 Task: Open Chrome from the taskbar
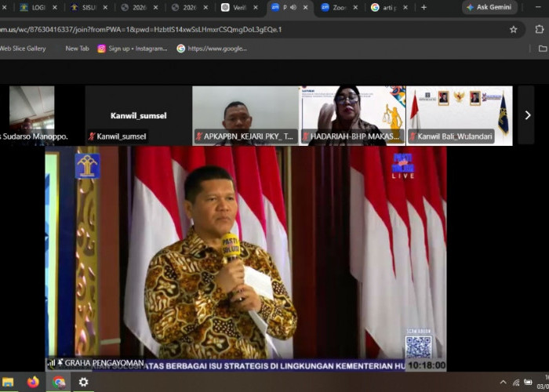[x=59, y=382]
